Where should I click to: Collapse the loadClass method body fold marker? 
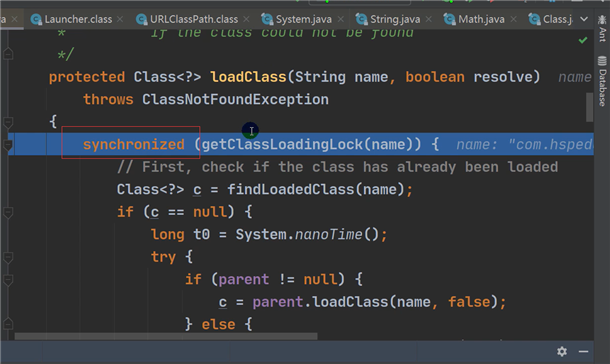(8, 122)
